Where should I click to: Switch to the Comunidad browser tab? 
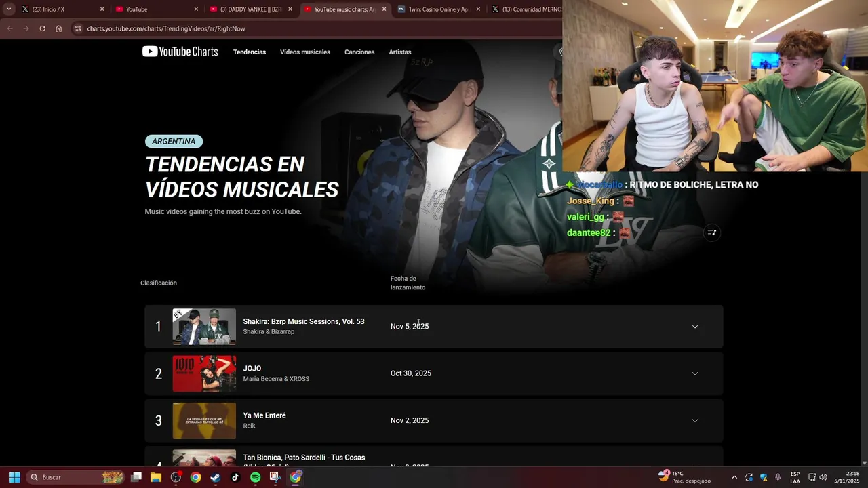click(526, 9)
